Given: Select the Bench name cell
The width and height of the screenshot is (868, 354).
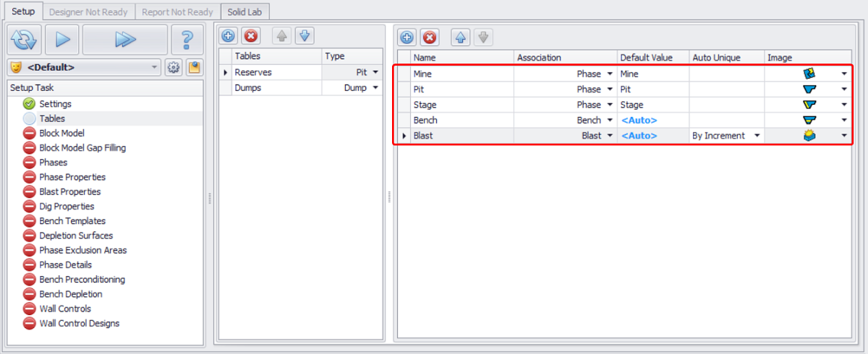Looking at the screenshot, I should pos(462,120).
